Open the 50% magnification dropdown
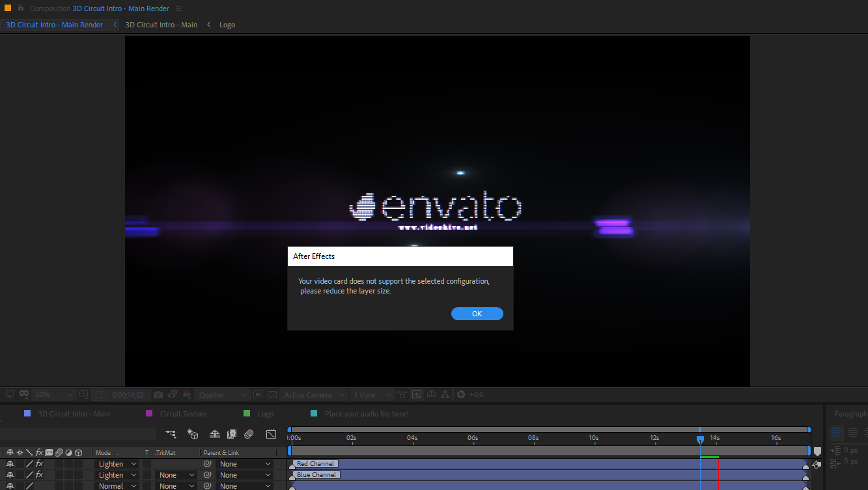The width and height of the screenshot is (868, 490). tap(54, 394)
